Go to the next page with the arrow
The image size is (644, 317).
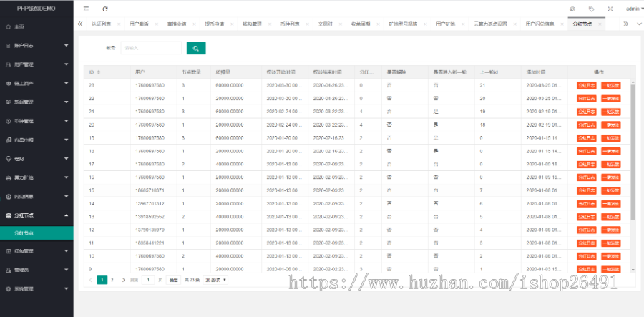pyautogui.click(x=123, y=280)
